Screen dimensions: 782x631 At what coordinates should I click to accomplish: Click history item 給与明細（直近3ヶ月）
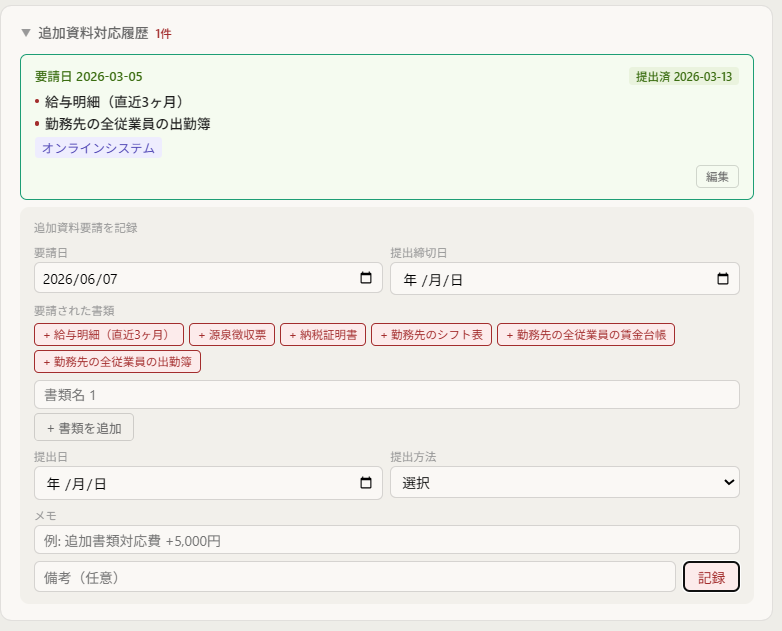114,102
